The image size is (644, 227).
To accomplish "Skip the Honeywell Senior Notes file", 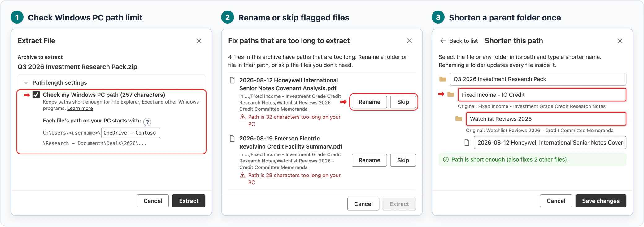I will pos(403,102).
